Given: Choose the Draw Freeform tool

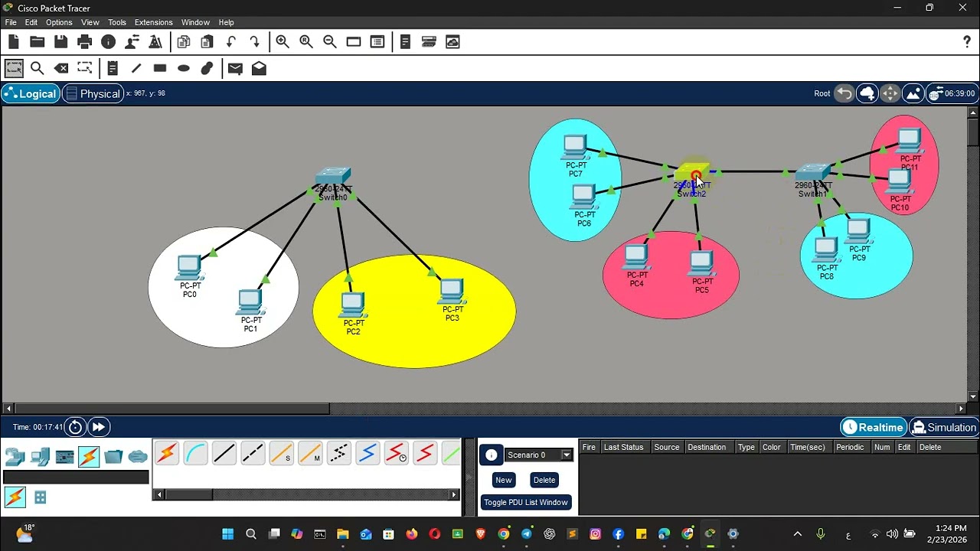Looking at the screenshot, I should tap(207, 68).
